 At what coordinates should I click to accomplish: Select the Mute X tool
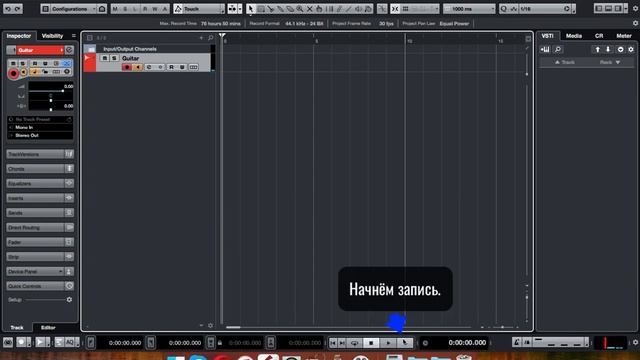310,9
